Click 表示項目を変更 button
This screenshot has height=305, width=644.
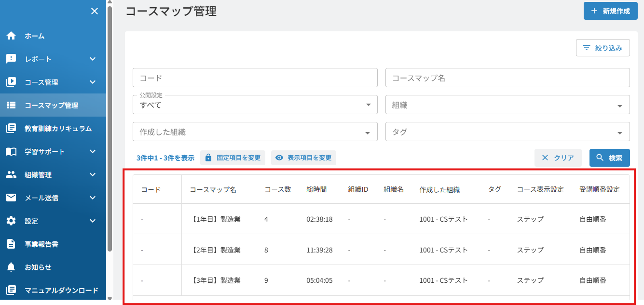coord(303,158)
